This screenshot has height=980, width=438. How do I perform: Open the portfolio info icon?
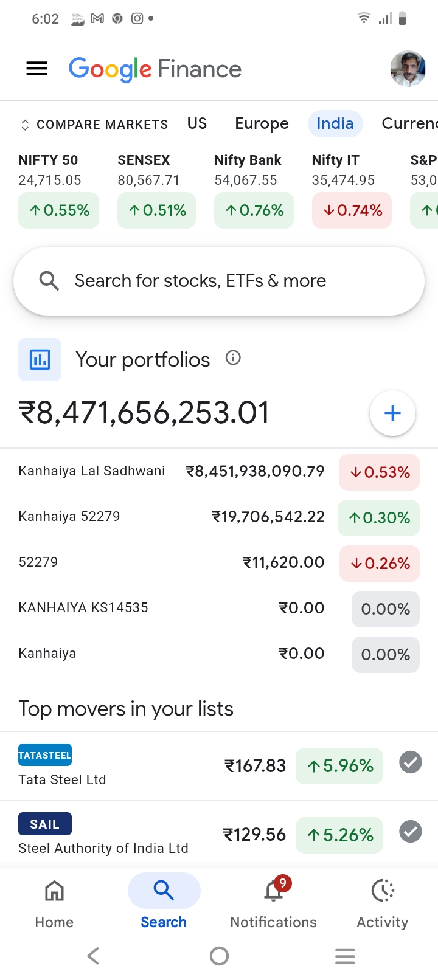click(x=233, y=358)
